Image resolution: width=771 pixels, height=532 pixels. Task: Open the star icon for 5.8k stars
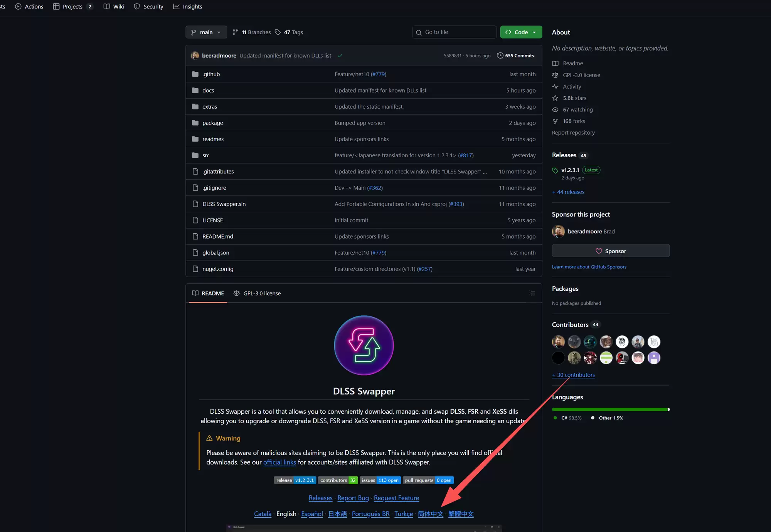[x=555, y=98]
